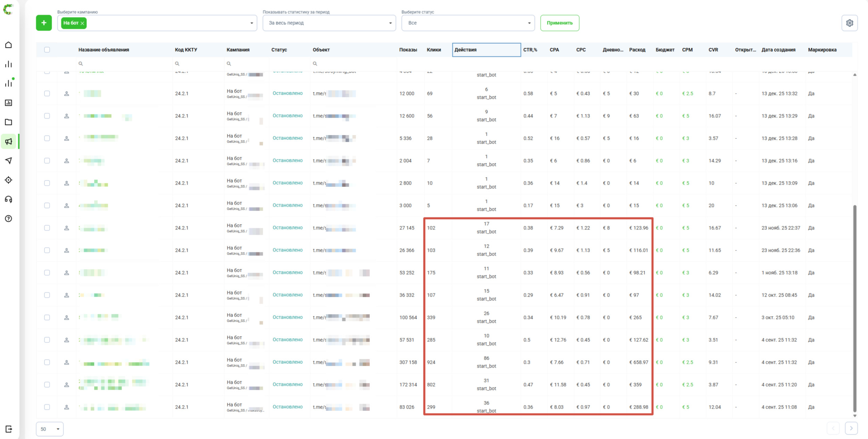Click the green plus add button
Image resolution: width=868 pixels, height=439 pixels.
[44, 23]
